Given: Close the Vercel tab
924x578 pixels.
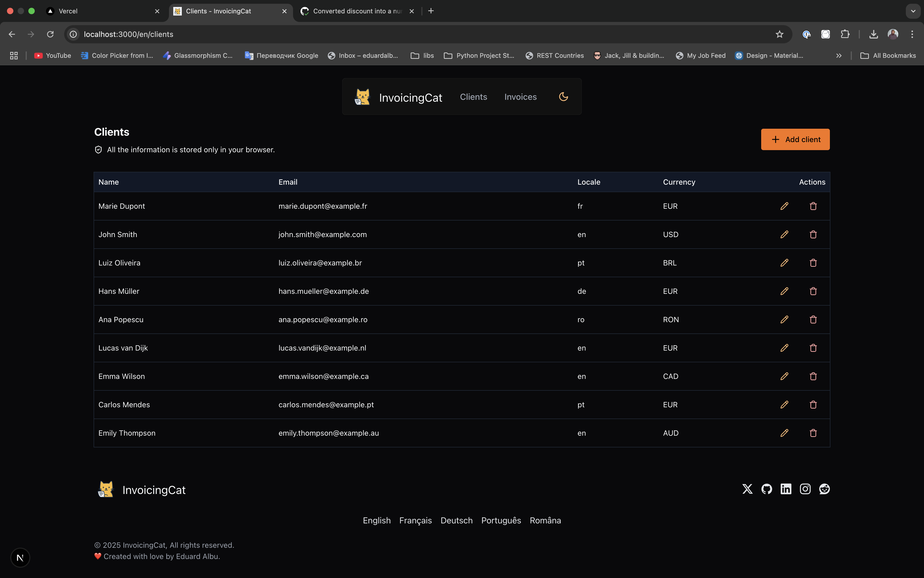Looking at the screenshot, I should 157,11.
